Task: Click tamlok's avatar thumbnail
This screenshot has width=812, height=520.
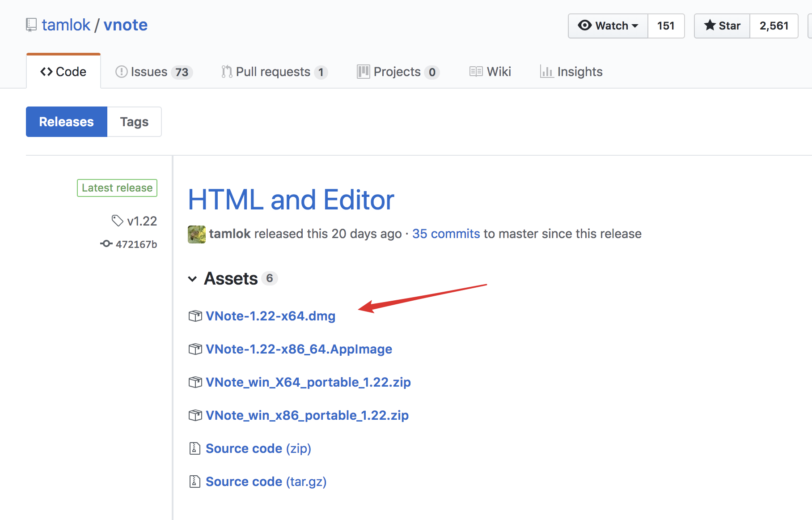Action: pos(196,234)
